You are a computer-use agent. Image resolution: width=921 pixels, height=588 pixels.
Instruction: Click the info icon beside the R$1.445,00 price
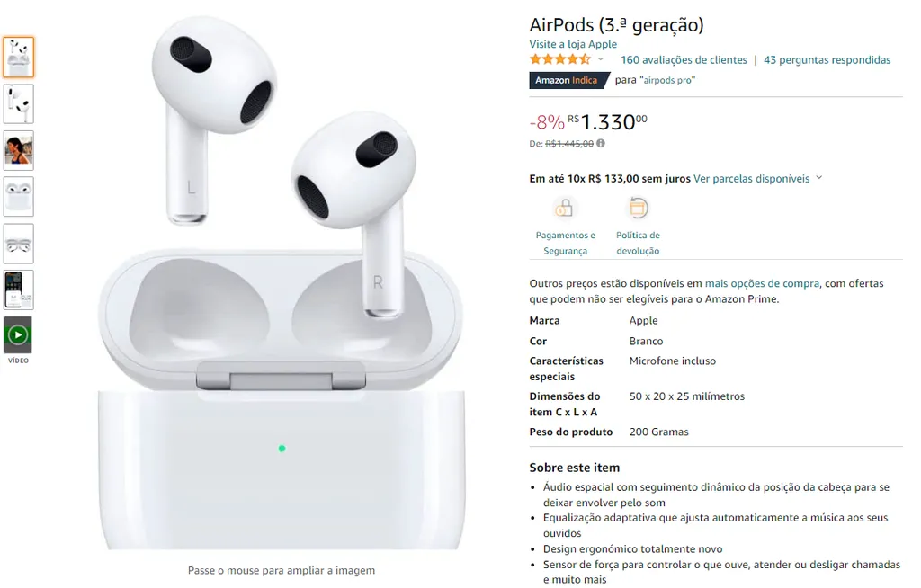coord(600,143)
